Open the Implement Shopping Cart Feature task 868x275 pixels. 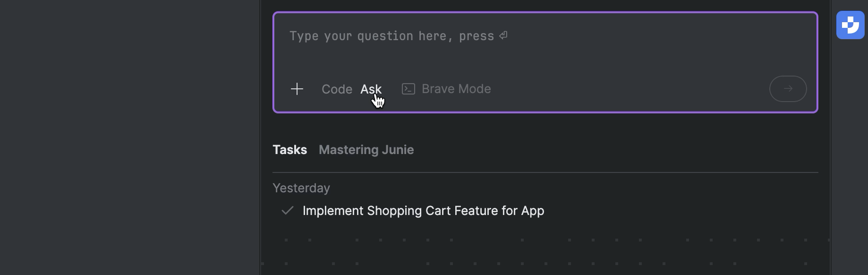point(423,211)
